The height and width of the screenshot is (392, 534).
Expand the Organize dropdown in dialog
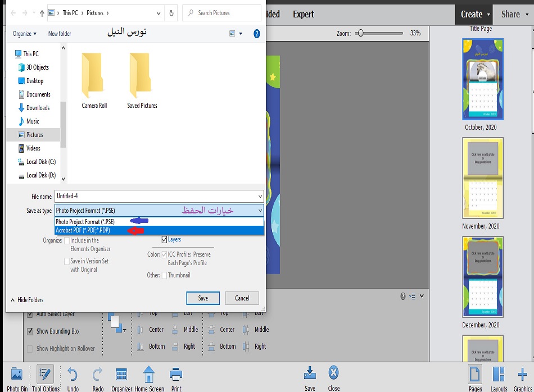24,34
